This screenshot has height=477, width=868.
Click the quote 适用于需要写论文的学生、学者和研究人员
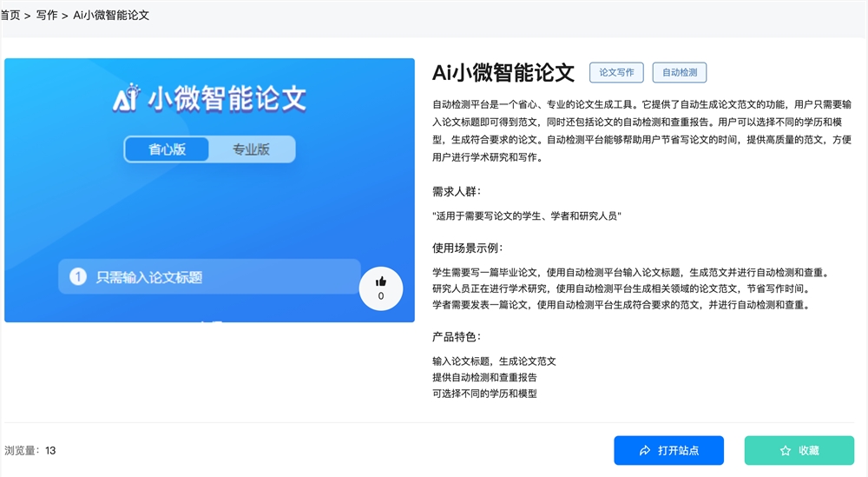527,216
